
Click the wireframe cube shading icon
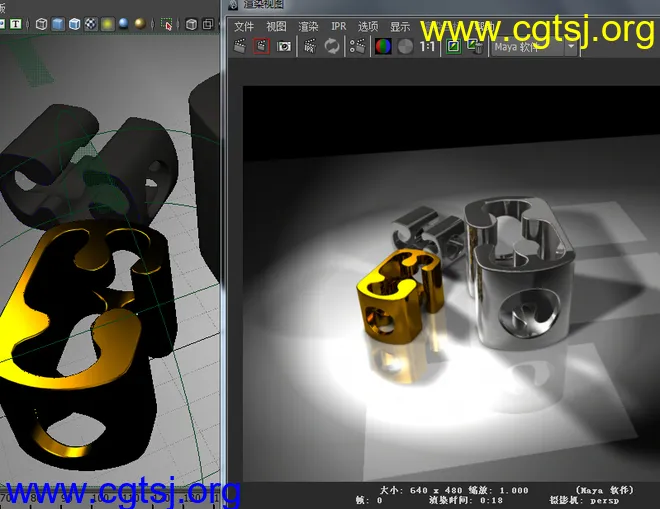coord(41,24)
